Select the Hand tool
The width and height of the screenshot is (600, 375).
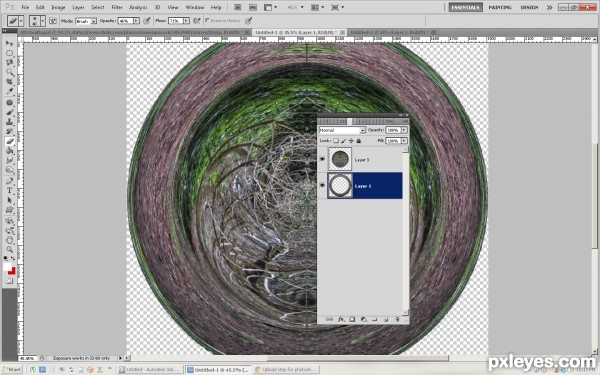pos(10,240)
